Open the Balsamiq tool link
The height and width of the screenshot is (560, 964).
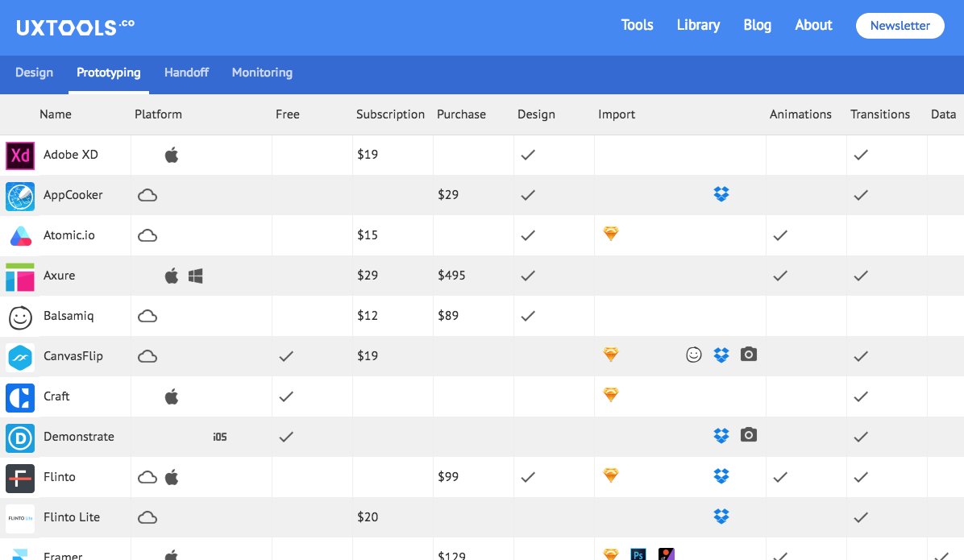click(69, 316)
